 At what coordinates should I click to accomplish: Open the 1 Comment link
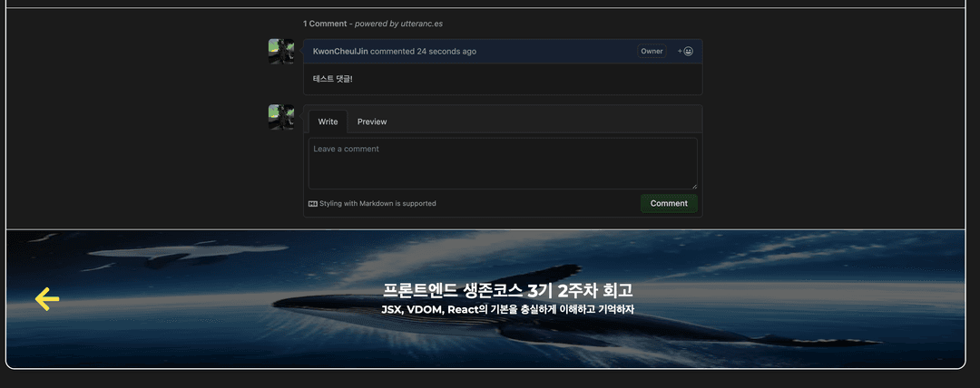[325, 24]
